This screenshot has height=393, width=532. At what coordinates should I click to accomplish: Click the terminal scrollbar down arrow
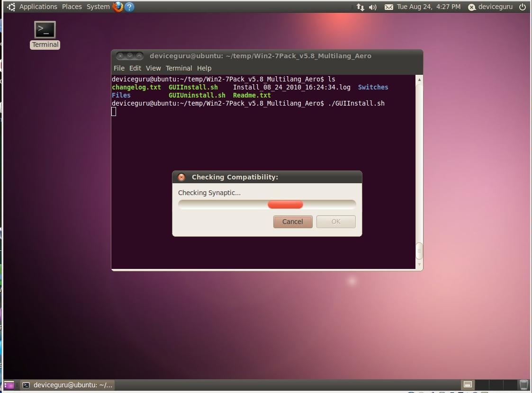(419, 265)
